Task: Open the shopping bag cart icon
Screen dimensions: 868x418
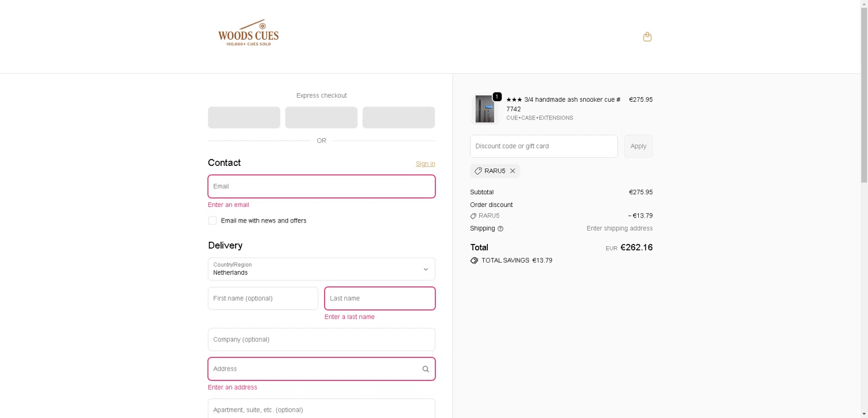Action: (647, 36)
